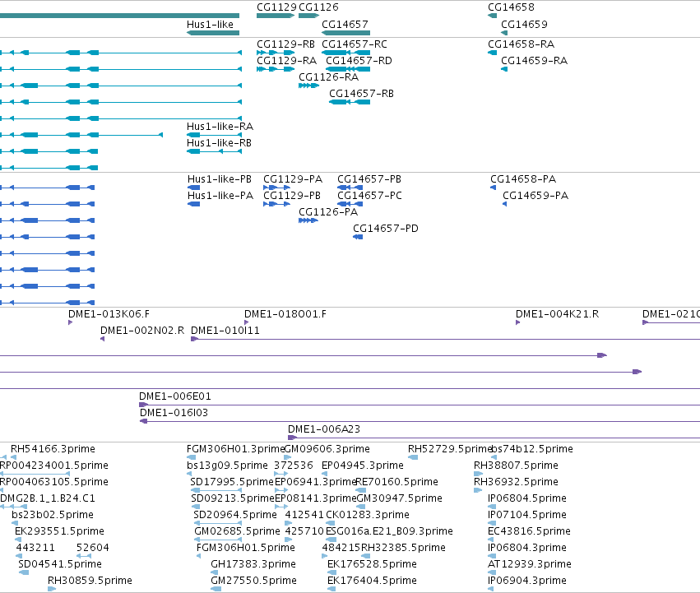Select transcript CG14657-RD
Screen dimensions: 700x593
tap(359, 61)
